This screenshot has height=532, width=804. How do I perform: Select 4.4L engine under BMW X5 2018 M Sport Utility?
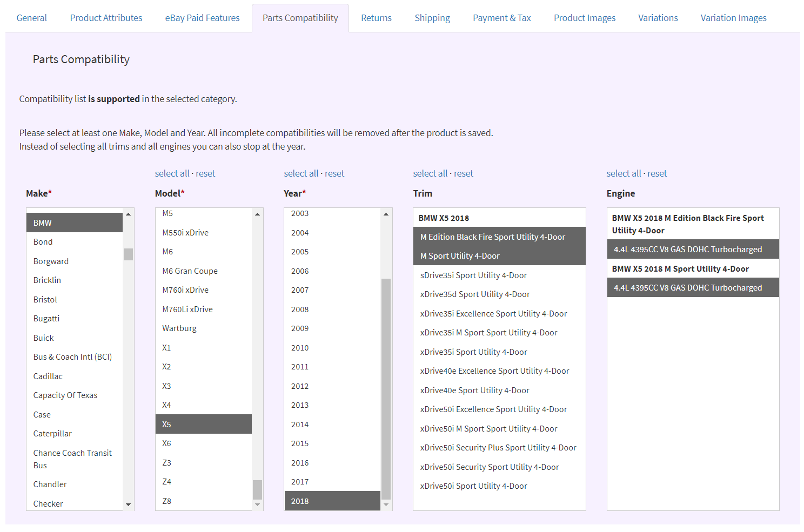point(693,288)
